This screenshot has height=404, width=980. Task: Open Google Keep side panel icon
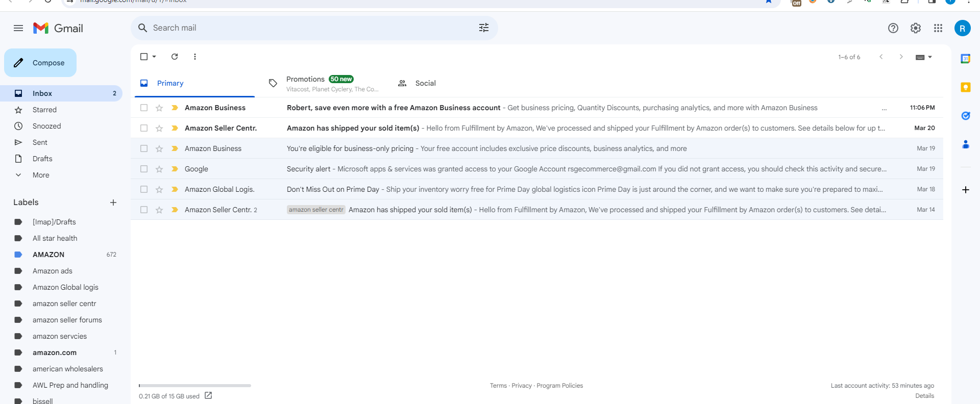[x=966, y=87]
